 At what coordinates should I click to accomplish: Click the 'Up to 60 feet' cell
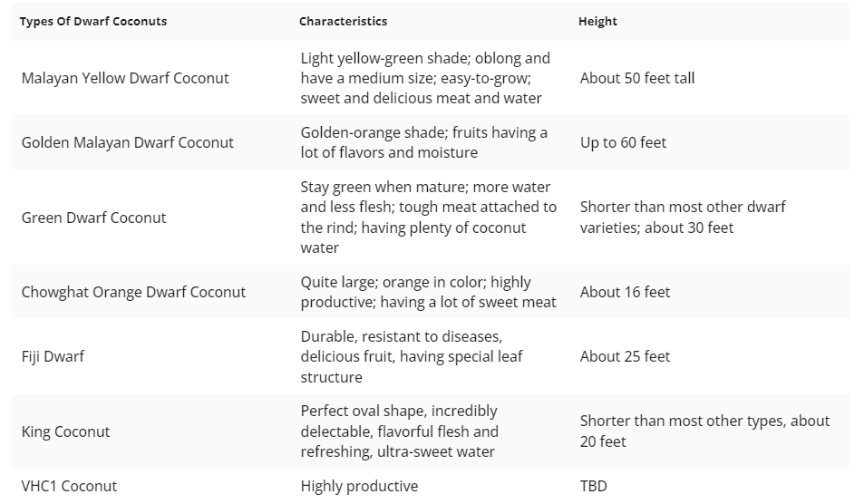click(623, 142)
